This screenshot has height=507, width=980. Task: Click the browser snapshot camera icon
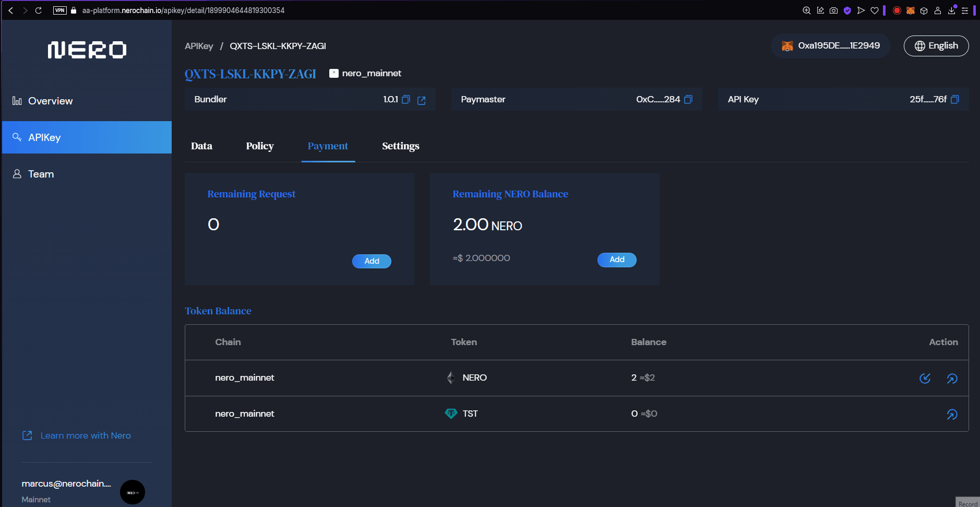pos(833,10)
